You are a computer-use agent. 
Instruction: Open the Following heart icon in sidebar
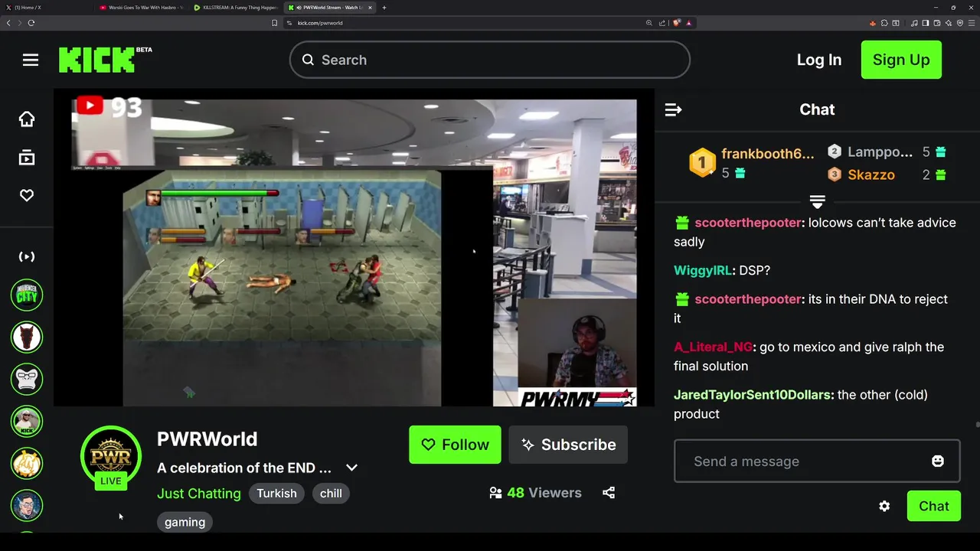click(x=27, y=195)
